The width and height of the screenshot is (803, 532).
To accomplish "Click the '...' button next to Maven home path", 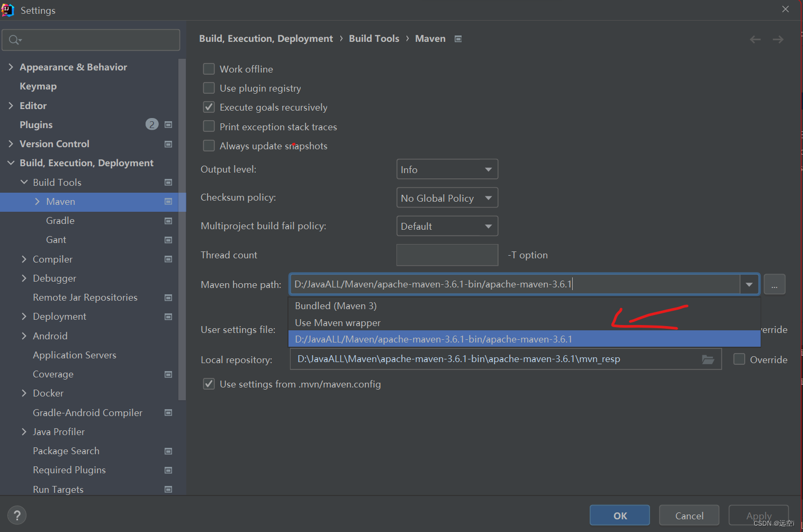I will (774, 284).
